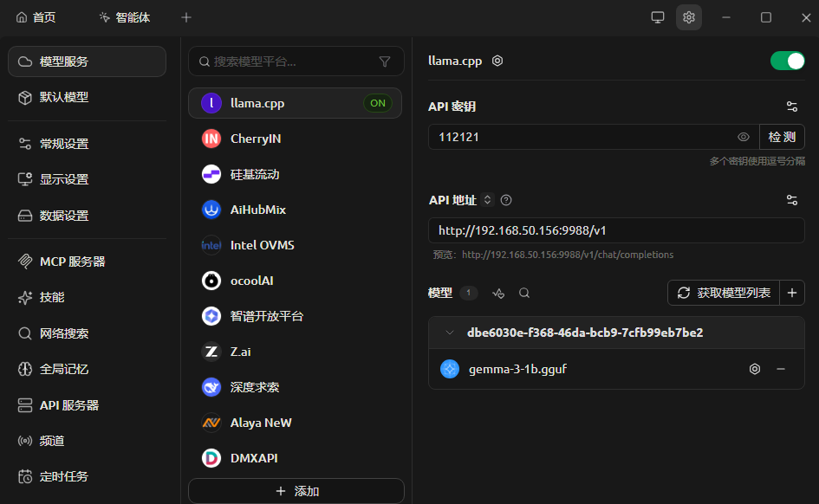Select 定时任务 in sidebar
The image size is (819, 504).
pos(88,476)
